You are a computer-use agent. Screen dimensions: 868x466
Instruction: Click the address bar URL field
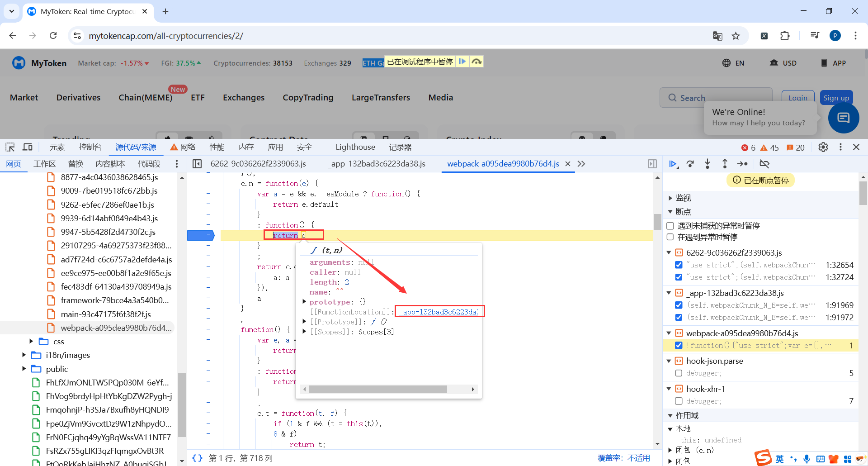click(x=392, y=36)
